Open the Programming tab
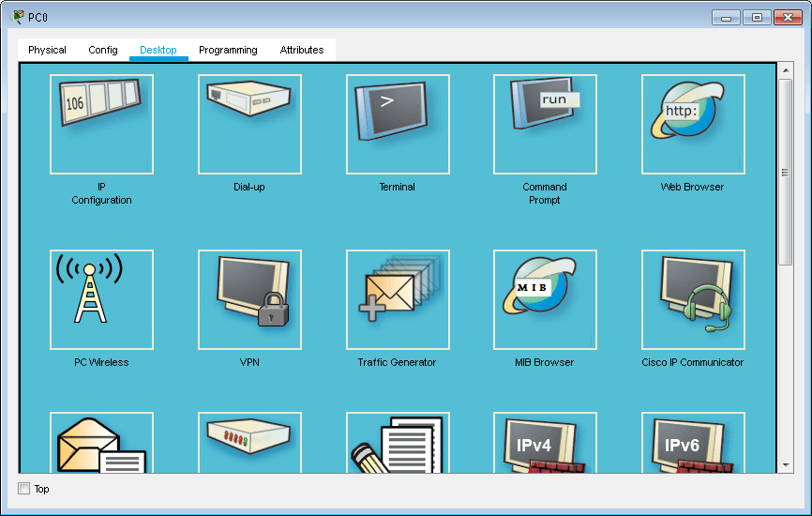 228,50
